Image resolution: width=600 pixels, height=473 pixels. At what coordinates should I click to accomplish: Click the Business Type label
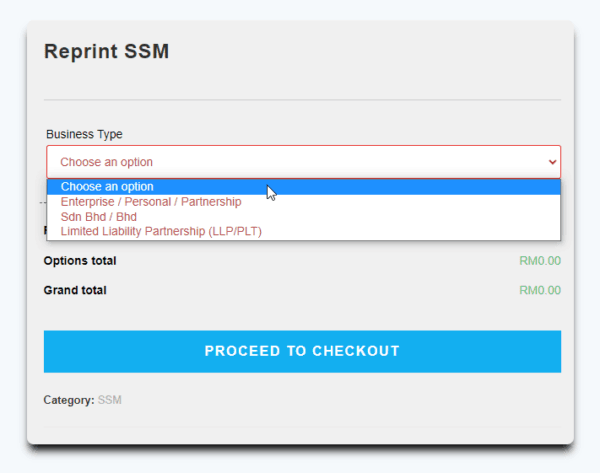(x=84, y=134)
